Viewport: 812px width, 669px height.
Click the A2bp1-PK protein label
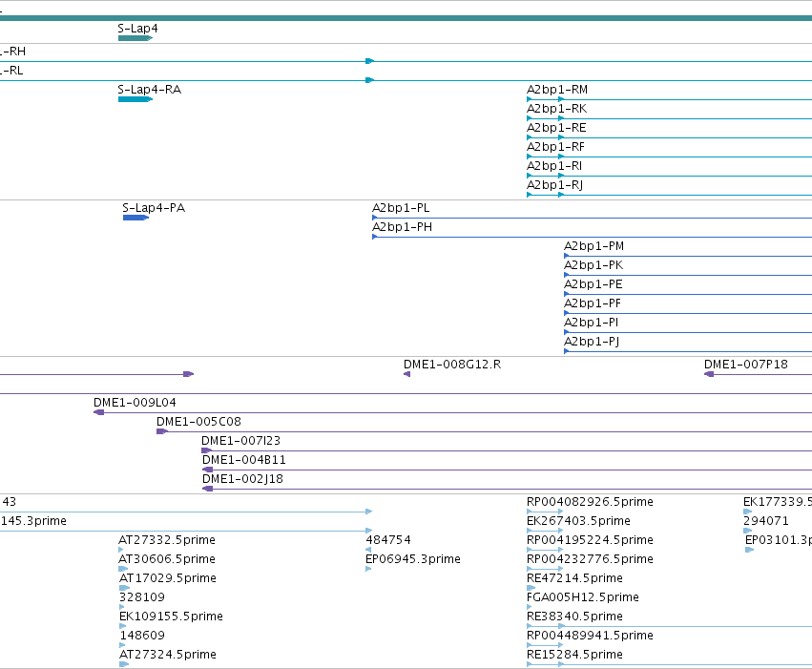pos(593,265)
